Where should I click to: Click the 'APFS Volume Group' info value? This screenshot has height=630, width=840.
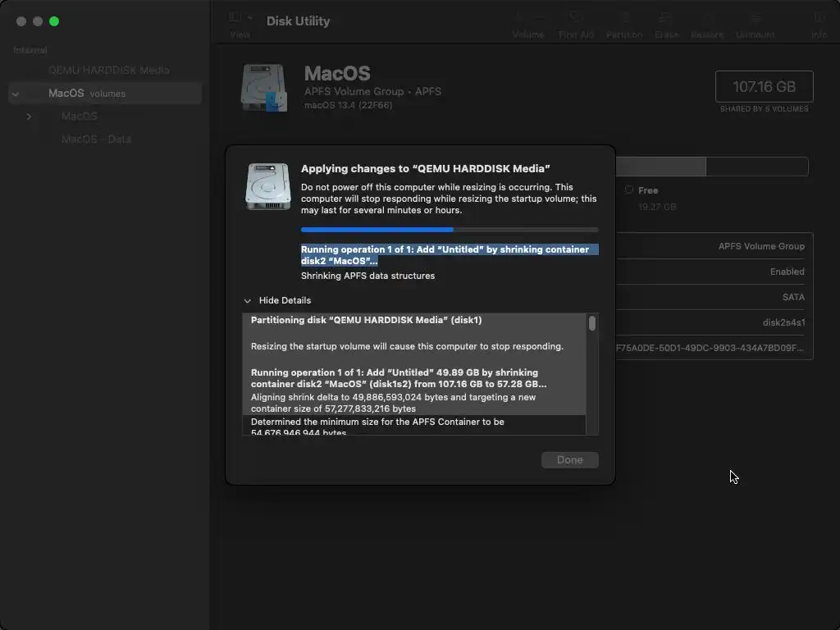pyautogui.click(x=760, y=246)
